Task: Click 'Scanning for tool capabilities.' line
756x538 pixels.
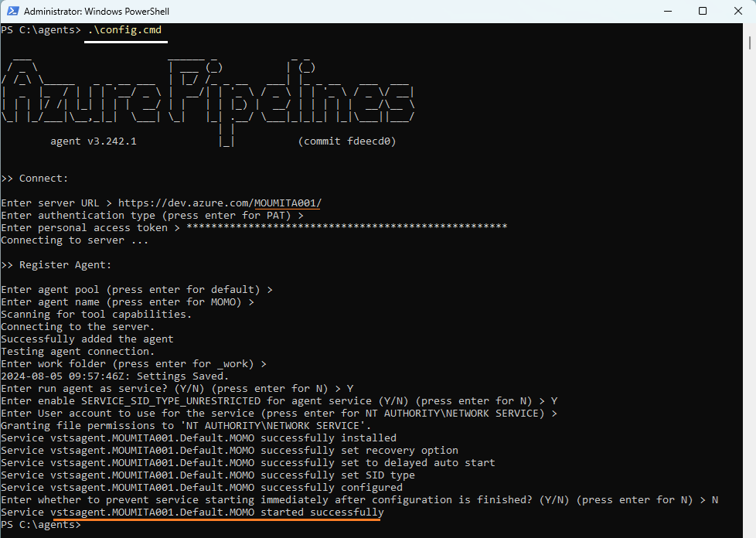Action: 96,315
